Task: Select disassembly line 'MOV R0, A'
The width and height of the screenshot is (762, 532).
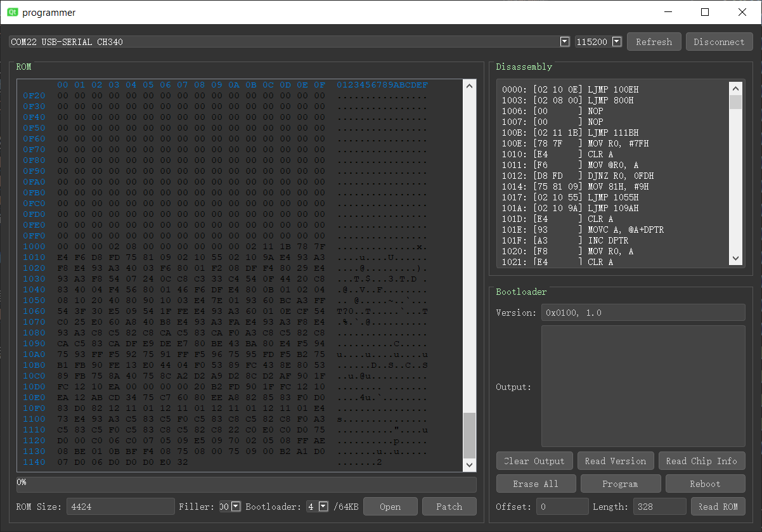Action: [x=567, y=251]
